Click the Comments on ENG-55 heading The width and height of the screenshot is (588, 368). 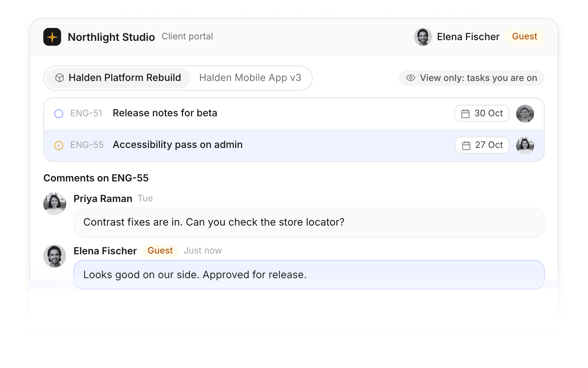click(x=96, y=178)
